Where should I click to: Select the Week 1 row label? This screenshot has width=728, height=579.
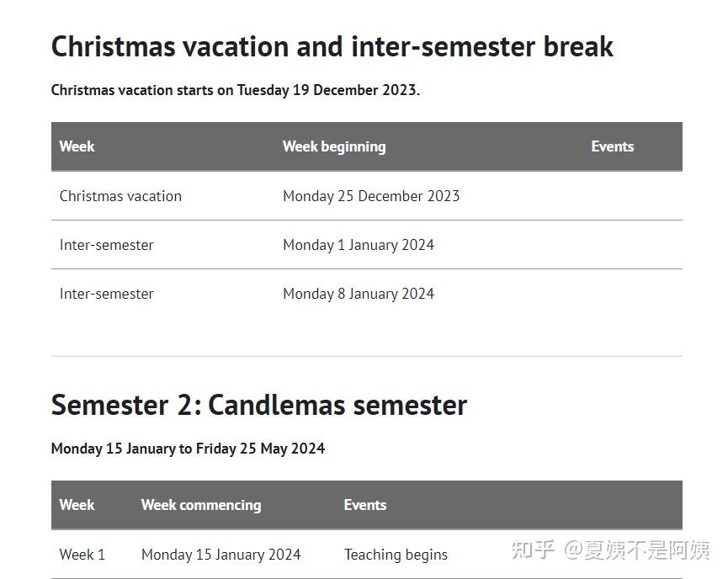click(x=82, y=555)
